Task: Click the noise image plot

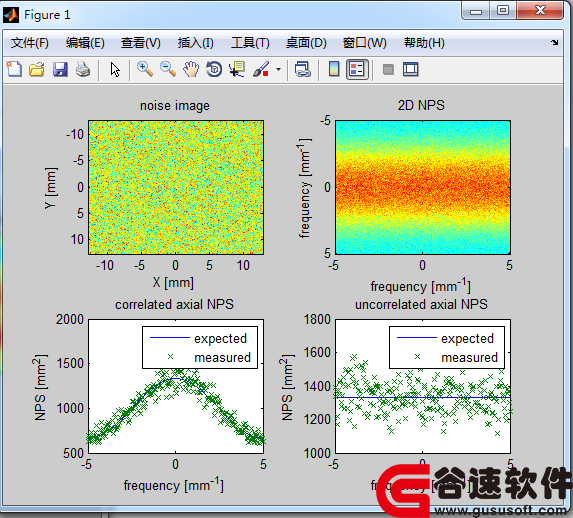Action: click(176, 187)
